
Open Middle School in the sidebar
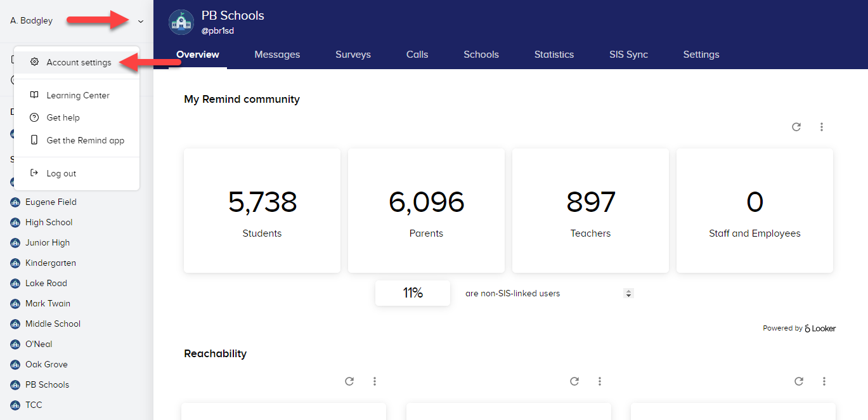53,324
